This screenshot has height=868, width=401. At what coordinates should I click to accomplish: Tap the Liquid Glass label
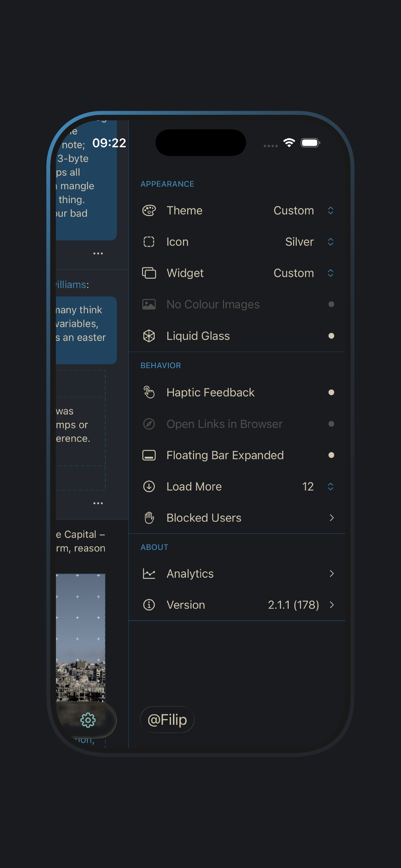tap(198, 336)
